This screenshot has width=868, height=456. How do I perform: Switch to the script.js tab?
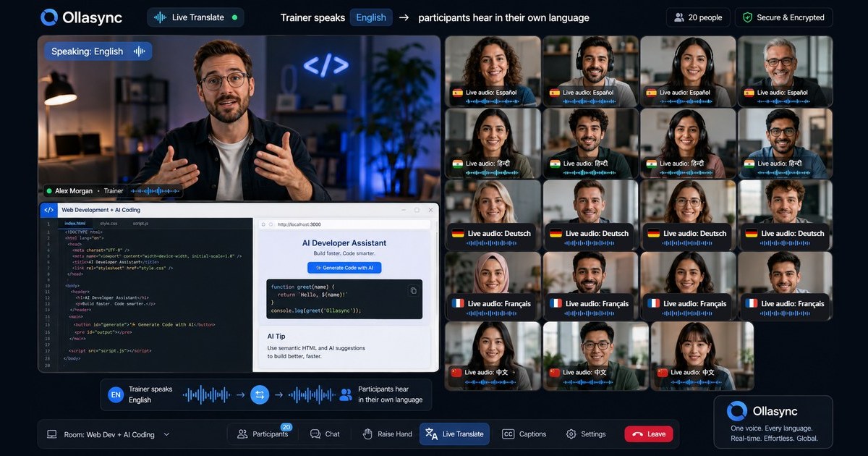point(140,224)
